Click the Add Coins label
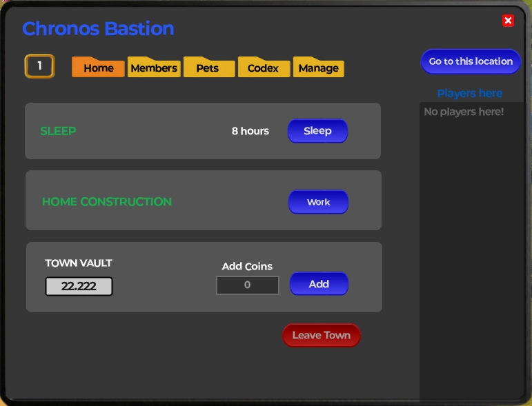532x406 pixels. [x=247, y=266]
